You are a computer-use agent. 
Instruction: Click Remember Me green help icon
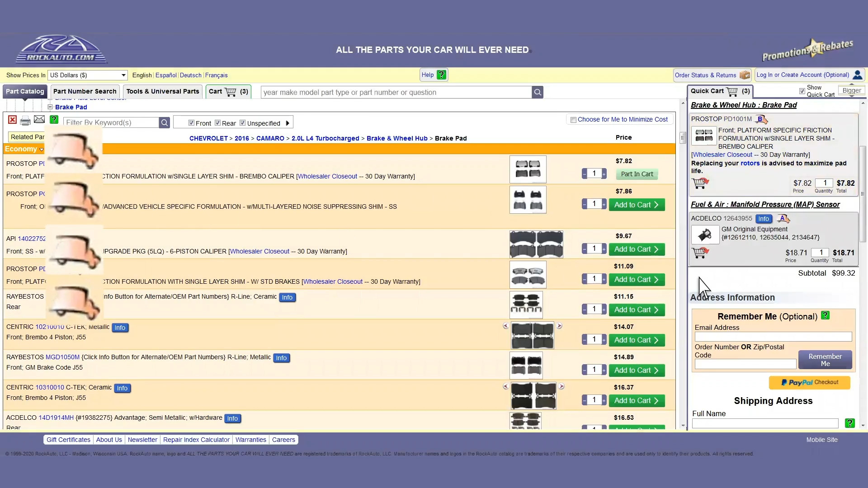click(x=825, y=315)
